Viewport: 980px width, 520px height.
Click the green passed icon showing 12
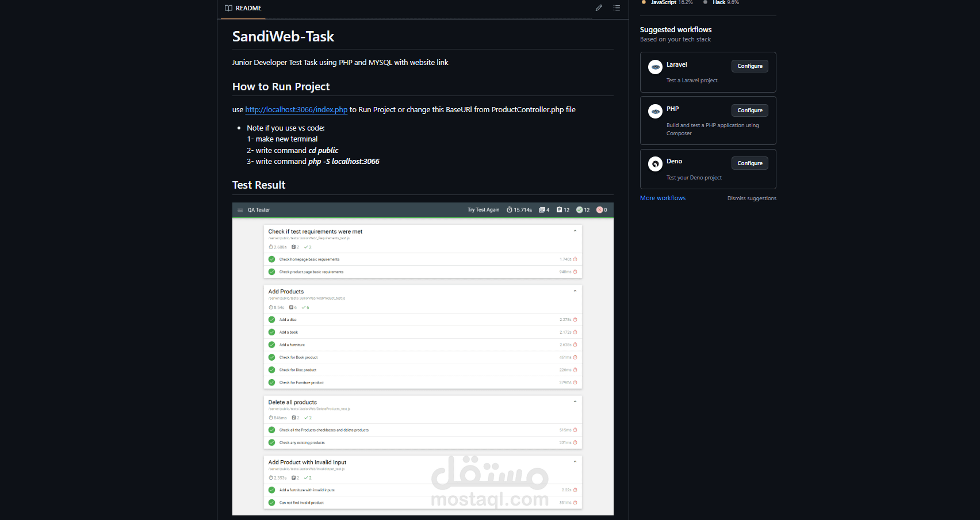(x=580, y=210)
